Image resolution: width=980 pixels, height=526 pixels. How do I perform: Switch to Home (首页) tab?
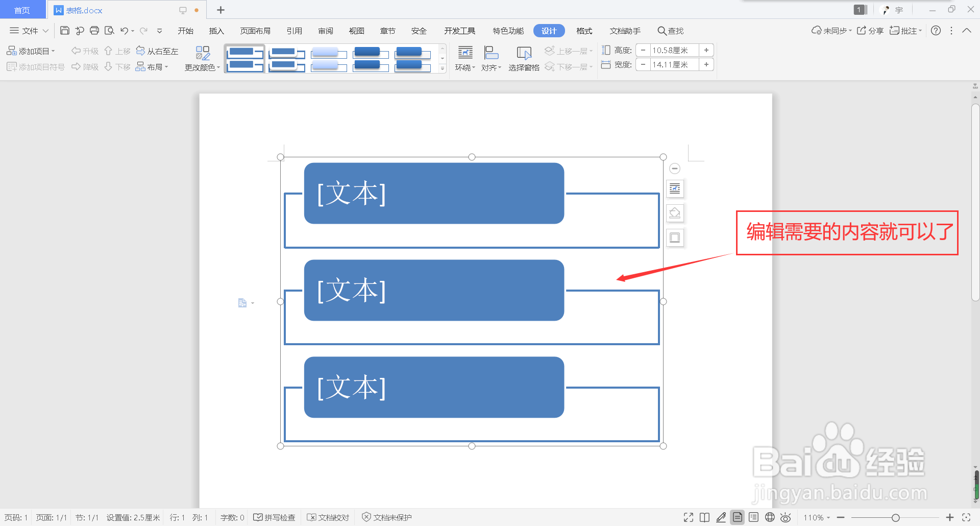tap(22, 10)
